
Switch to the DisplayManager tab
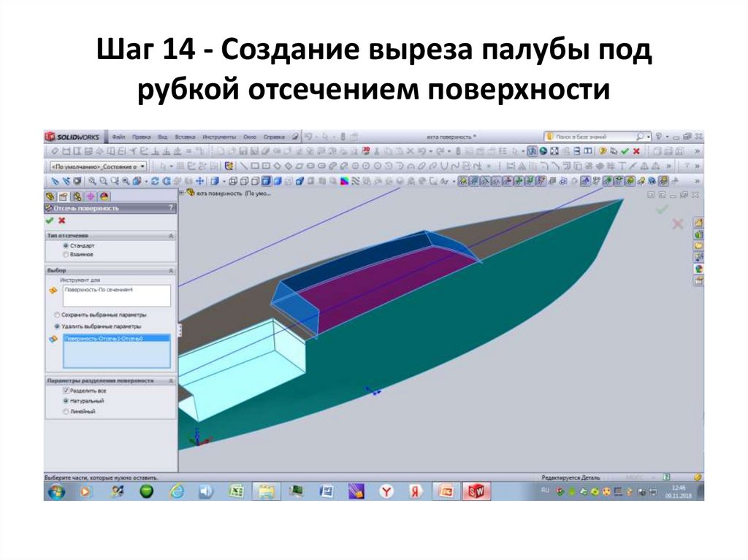coord(104,196)
